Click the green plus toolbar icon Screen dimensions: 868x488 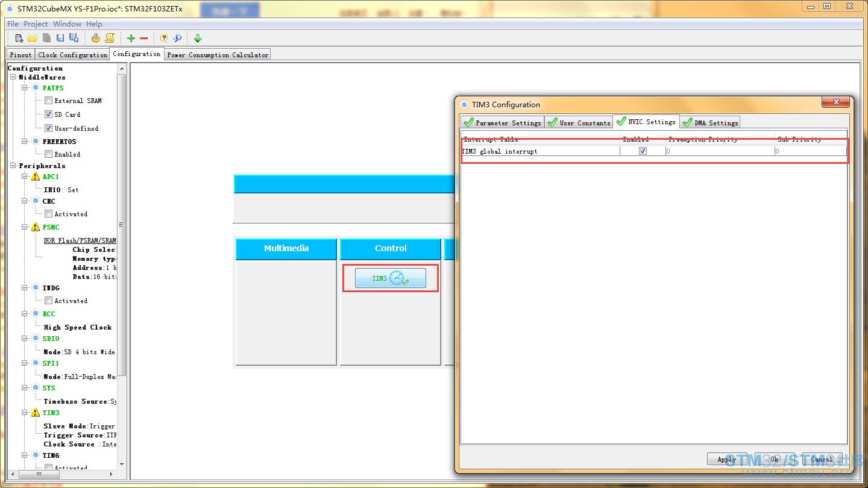click(x=131, y=38)
